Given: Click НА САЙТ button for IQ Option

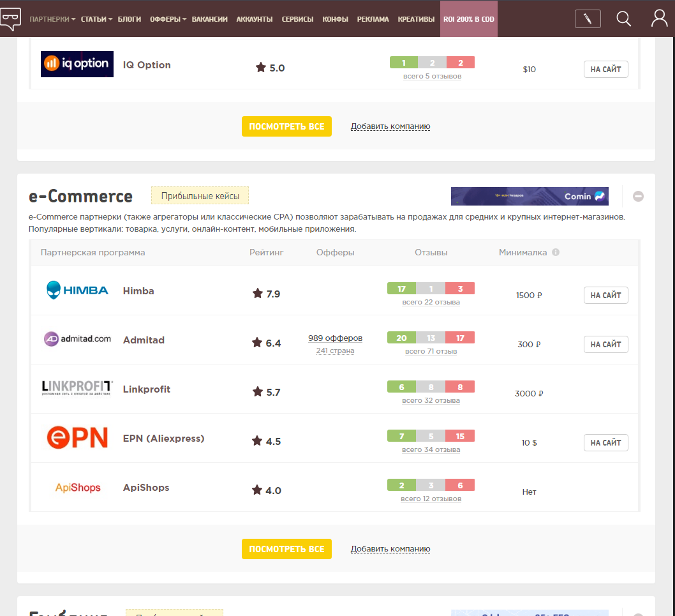Looking at the screenshot, I should [x=605, y=70].
